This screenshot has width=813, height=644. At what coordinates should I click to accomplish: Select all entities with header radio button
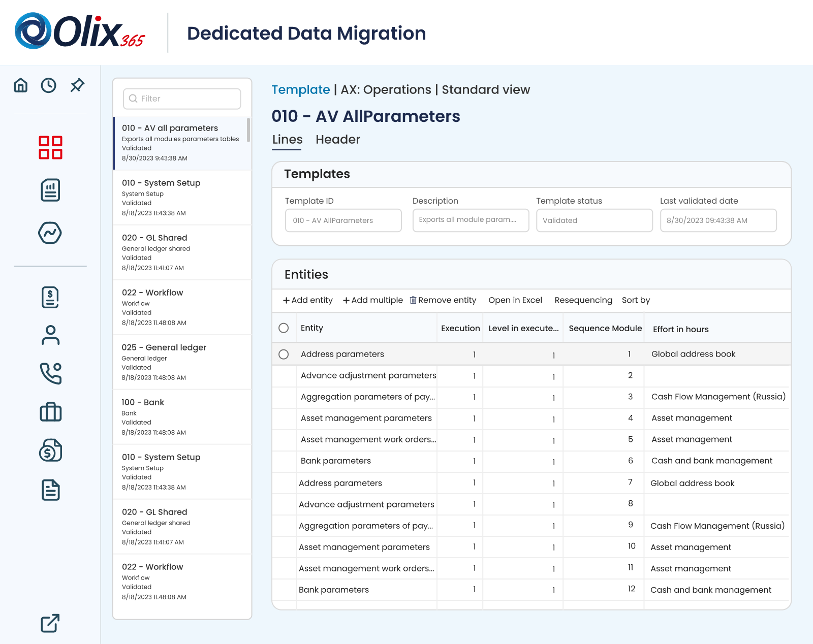tap(284, 328)
